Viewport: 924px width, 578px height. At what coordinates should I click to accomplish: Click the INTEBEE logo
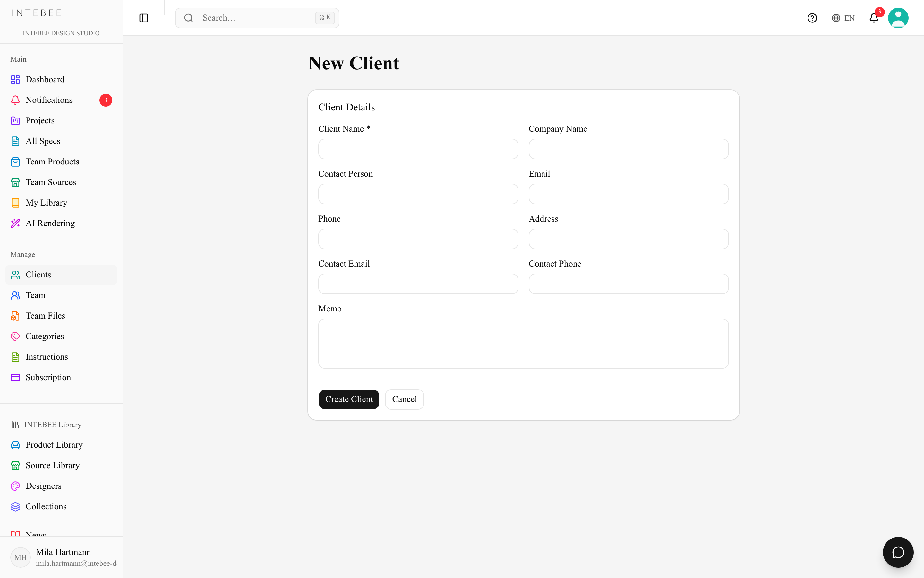(x=36, y=13)
